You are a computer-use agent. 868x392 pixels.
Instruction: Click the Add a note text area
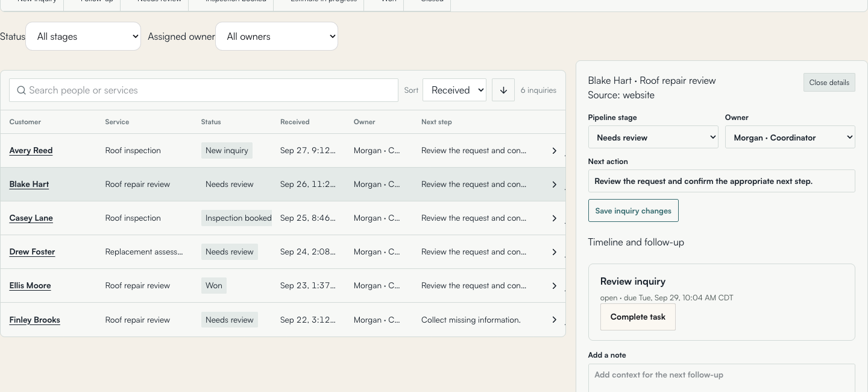coord(722,378)
